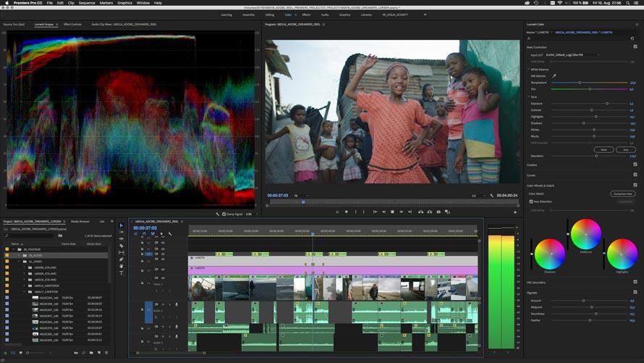Toggle Creative section checkbox
Screen dimensions: 644x363
635,164
